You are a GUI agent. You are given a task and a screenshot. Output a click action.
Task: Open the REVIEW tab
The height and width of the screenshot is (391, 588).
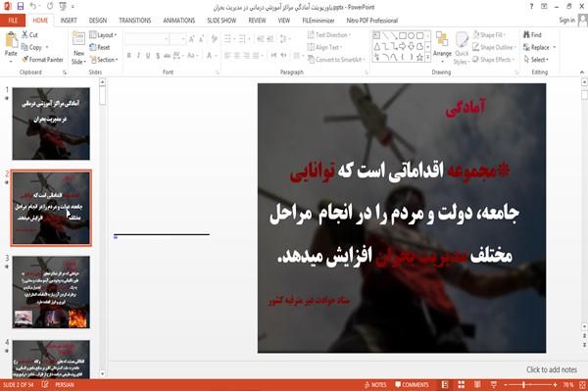click(257, 21)
